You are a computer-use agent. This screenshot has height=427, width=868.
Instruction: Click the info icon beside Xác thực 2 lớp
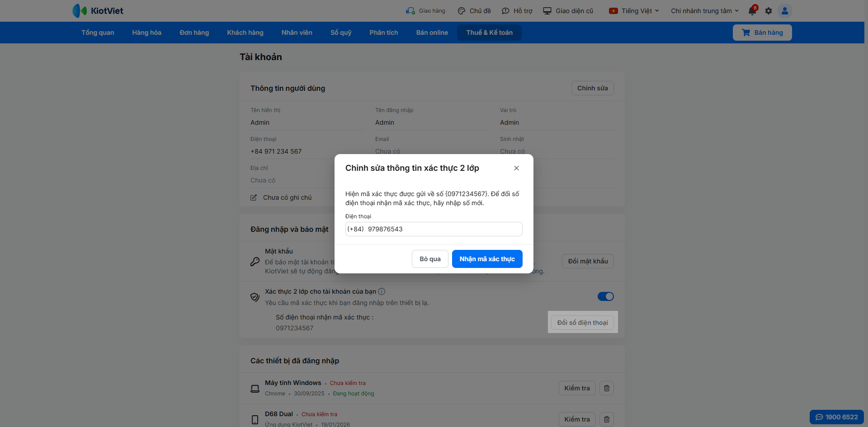pyautogui.click(x=382, y=291)
